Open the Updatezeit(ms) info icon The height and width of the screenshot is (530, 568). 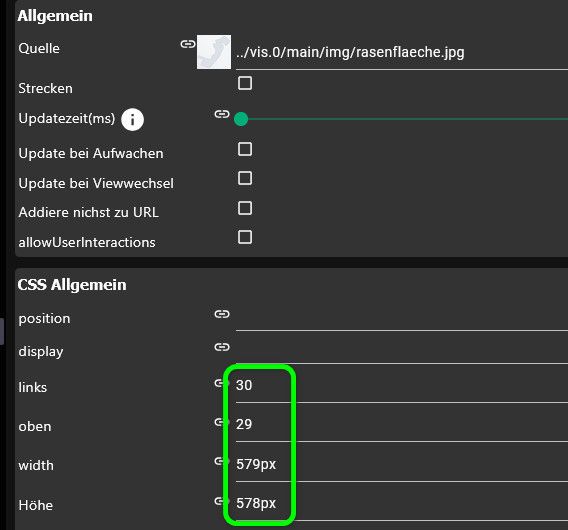pos(132,119)
